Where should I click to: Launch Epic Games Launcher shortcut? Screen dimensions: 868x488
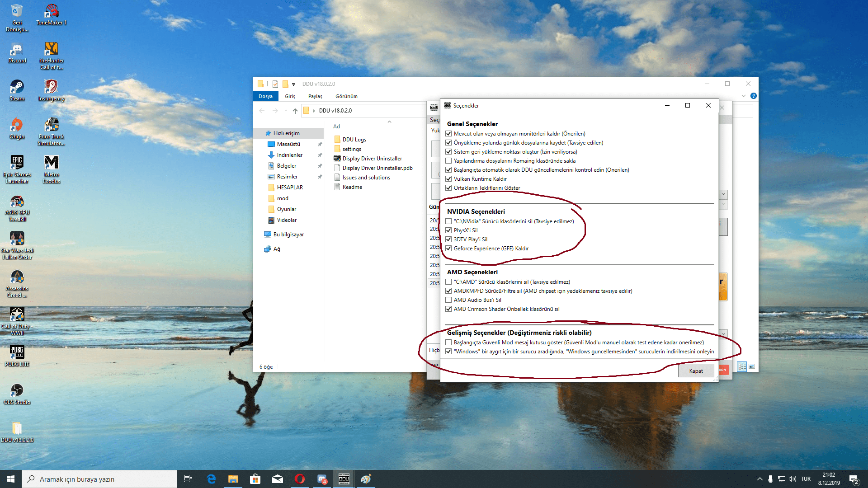click(x=17, y=169)
